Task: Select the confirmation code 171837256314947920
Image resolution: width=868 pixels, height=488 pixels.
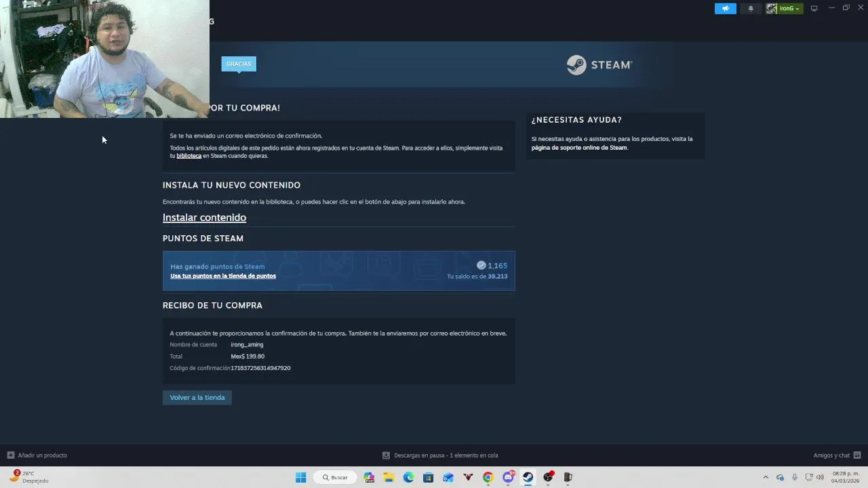Action: coord(260,368)
